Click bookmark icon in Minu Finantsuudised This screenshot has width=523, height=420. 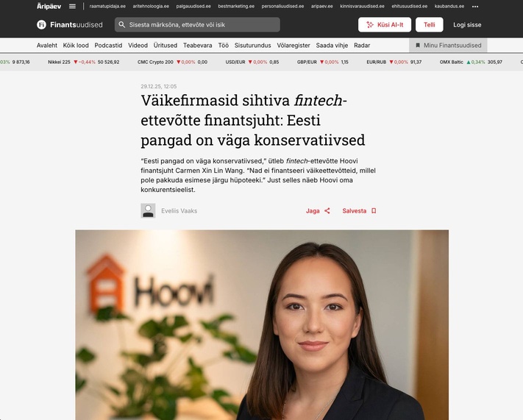[418, 46]
